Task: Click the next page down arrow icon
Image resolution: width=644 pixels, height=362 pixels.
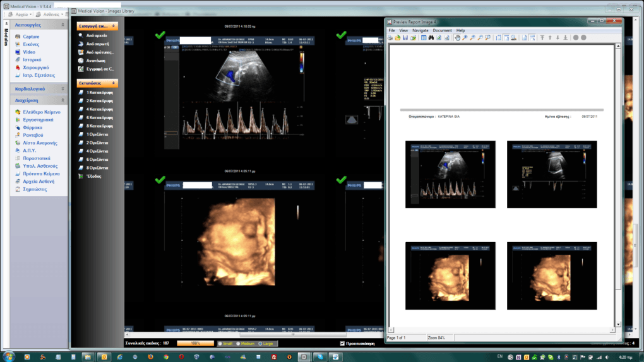Action: [x=558, y=38]
